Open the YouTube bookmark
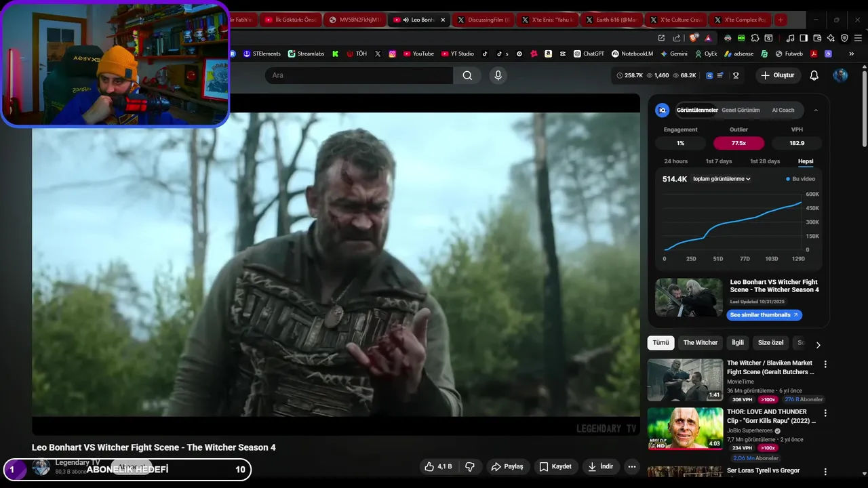This screenshot has height=488, width=868. 418,54
